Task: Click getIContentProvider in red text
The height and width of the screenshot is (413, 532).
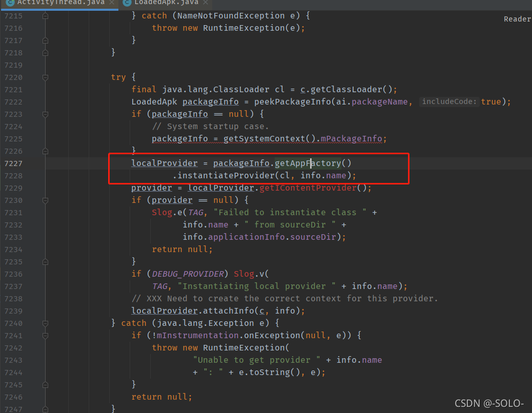Action: 308,188
